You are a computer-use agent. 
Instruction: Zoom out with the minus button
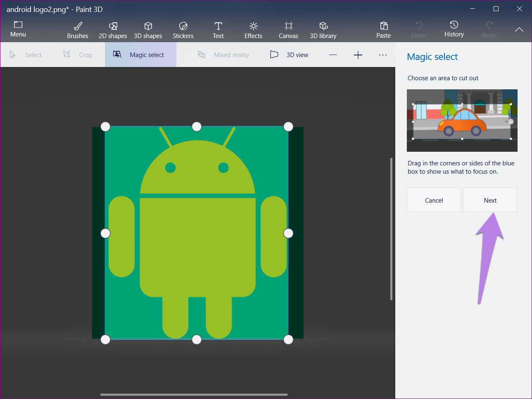[333, 55]
